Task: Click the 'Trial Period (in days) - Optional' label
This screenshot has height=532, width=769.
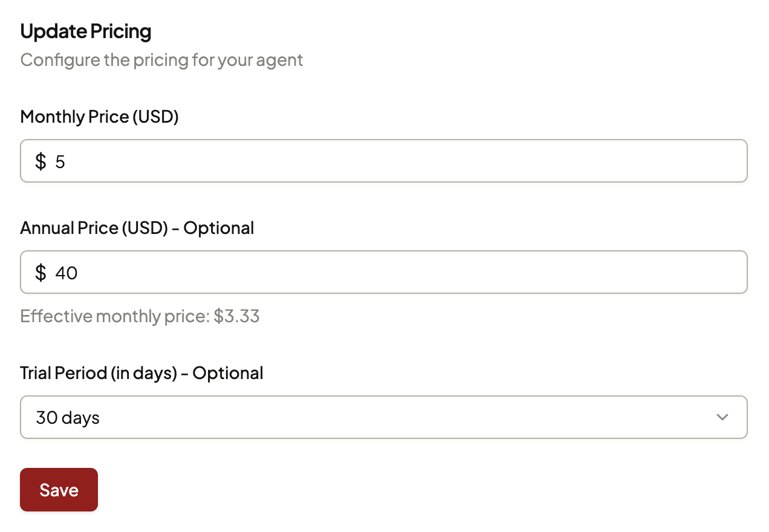Action: 141,373
